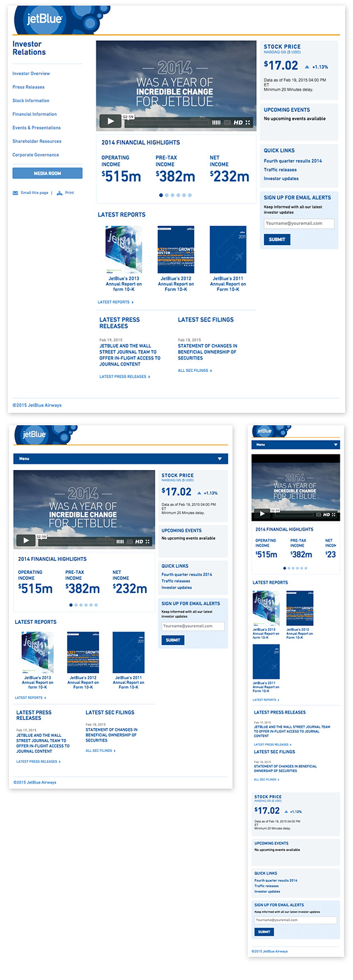
Task: Click SUBMIT button in tablet layout
Action: tap(173, 640)
